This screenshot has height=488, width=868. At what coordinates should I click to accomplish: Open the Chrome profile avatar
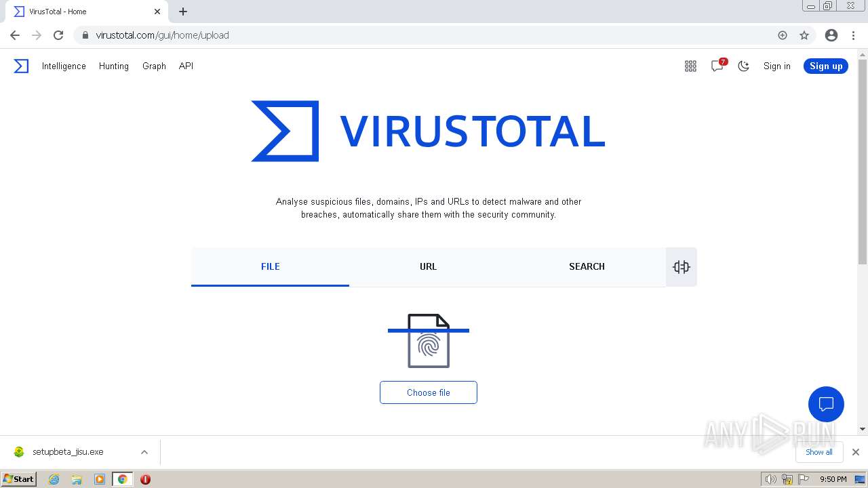pyautogui.click(x=831, y=35)
